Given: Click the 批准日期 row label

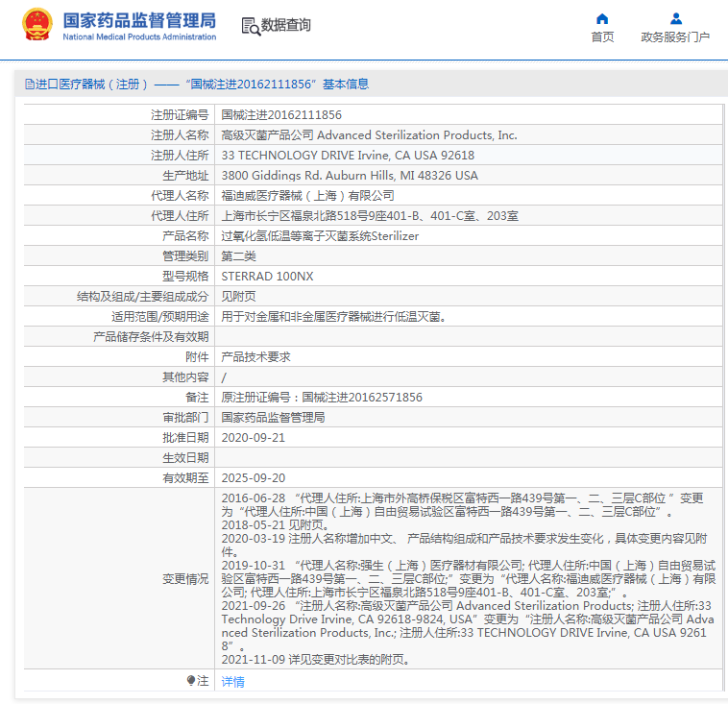Looking at the screenshot, I should tap(185, 438).
